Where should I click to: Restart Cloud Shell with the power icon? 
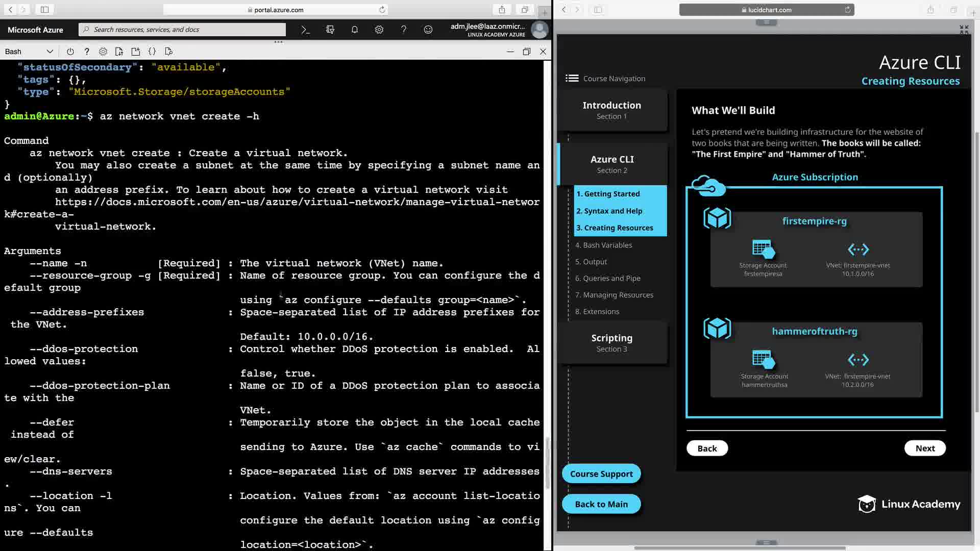tap(70, 52)
